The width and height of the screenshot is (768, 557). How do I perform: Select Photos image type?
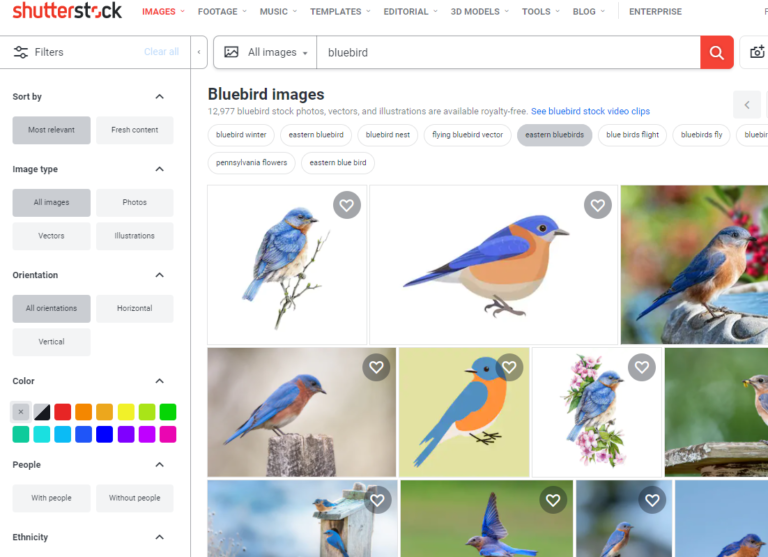click(x=135, y=202)
